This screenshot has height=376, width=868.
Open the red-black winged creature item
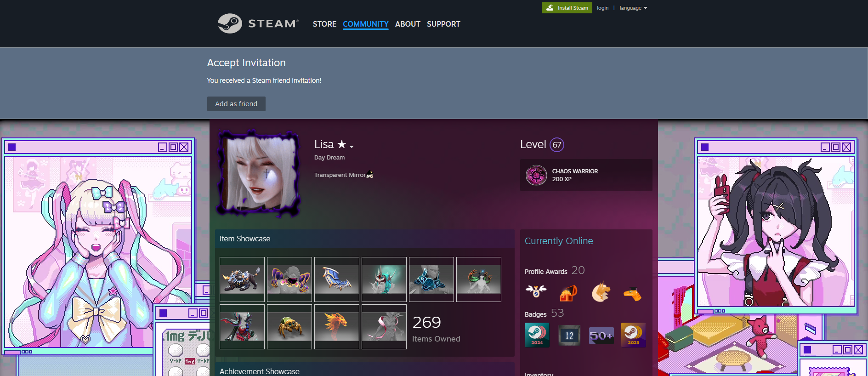[242, 327]
